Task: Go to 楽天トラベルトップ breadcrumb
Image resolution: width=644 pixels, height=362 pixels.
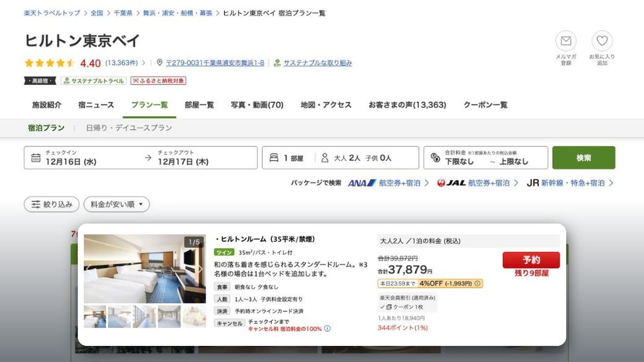Action: (52, 13)
